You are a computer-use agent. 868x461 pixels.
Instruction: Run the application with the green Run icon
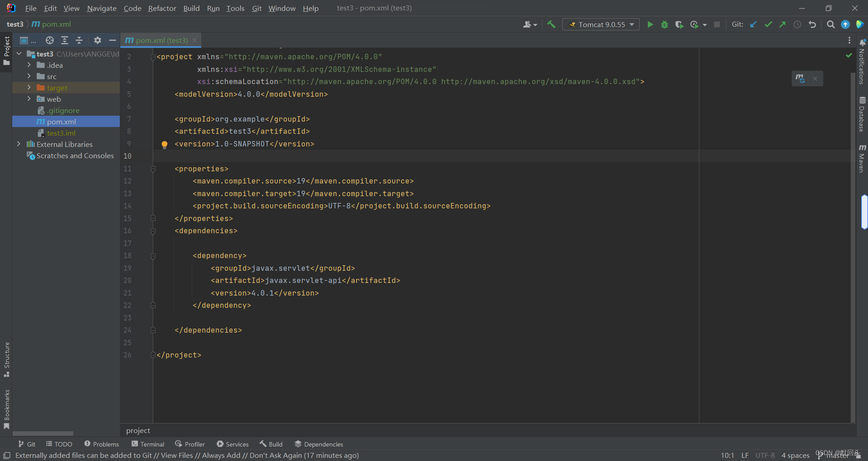tap(650, 24)
